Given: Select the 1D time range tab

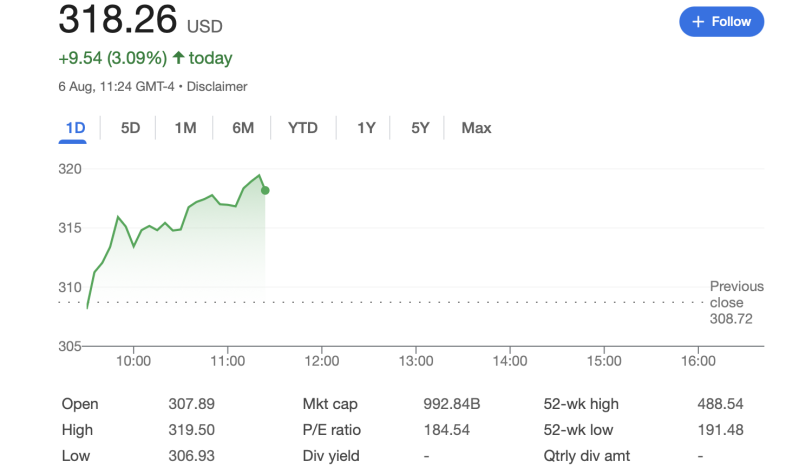Looking at the screenshot, I should tap(75, 128).
